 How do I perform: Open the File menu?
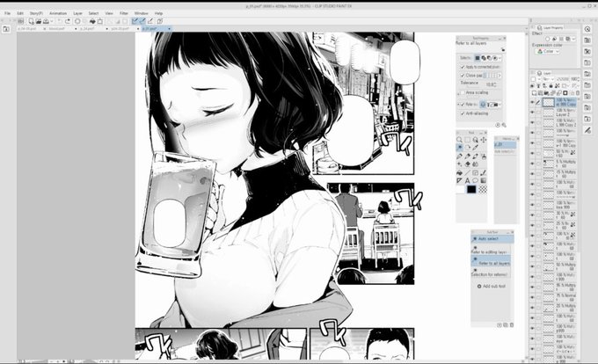(7, 13)
